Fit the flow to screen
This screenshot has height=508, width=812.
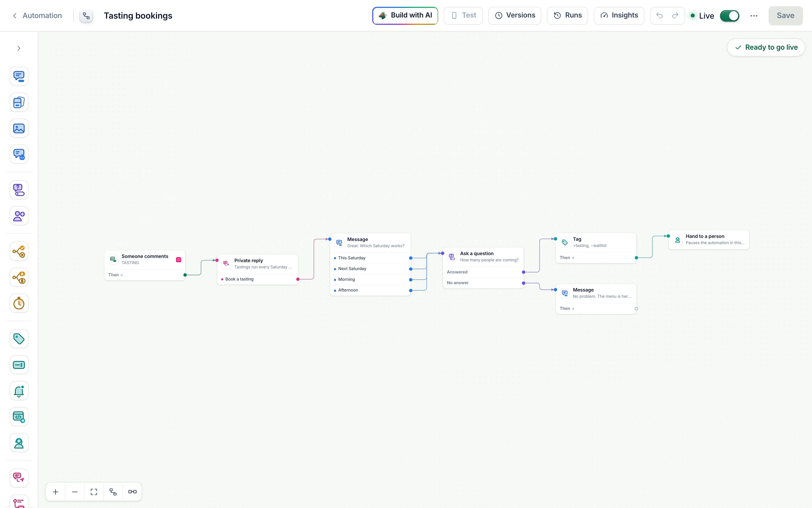[x=94, y=492]
